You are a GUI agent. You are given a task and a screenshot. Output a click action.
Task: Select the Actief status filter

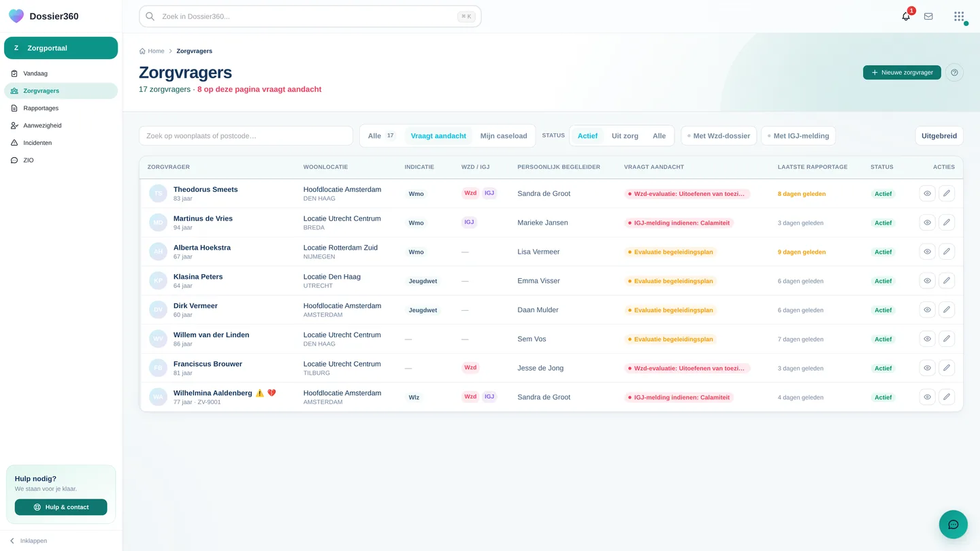[x=587, y=136]
